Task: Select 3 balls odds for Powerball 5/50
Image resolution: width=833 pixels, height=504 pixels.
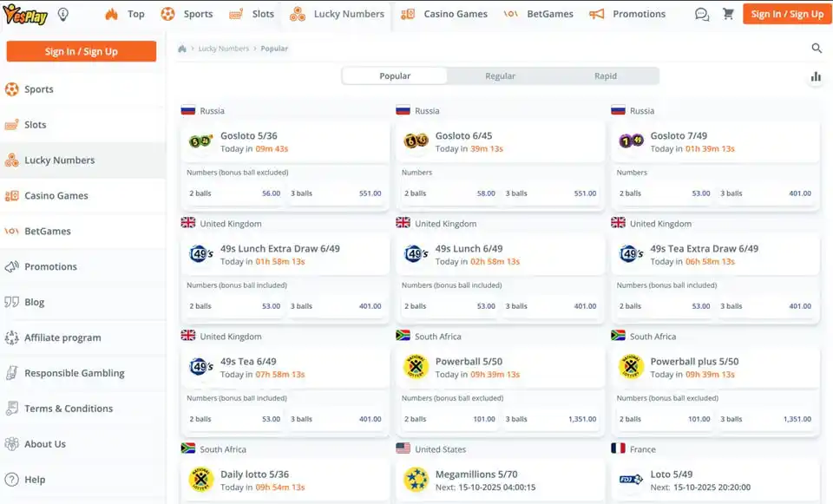Action: (551, 419)
